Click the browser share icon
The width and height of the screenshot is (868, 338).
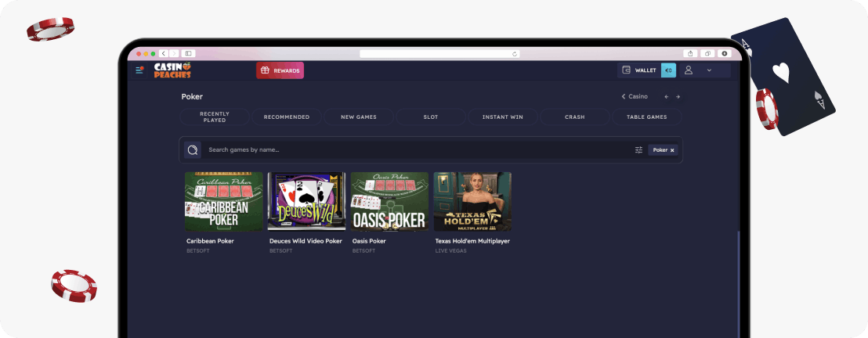pyautogui.click(x=690, y=54)
